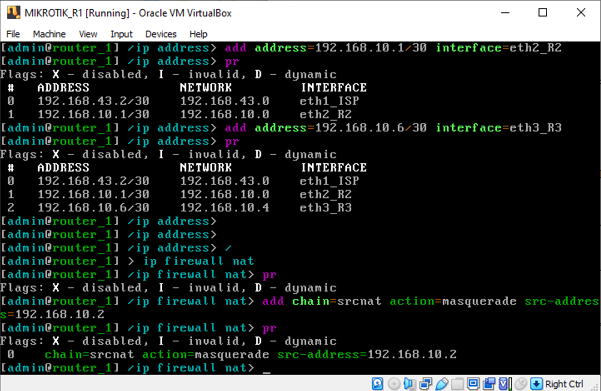Click the USB devices status icon
The width and height of the screenshot is (601, 391).
[x=442, y=383]
